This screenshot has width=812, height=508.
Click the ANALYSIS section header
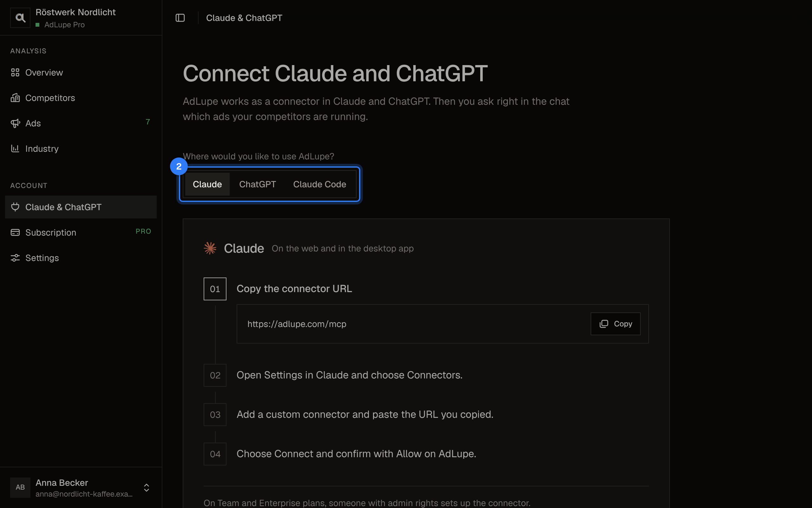pos(28,51)
